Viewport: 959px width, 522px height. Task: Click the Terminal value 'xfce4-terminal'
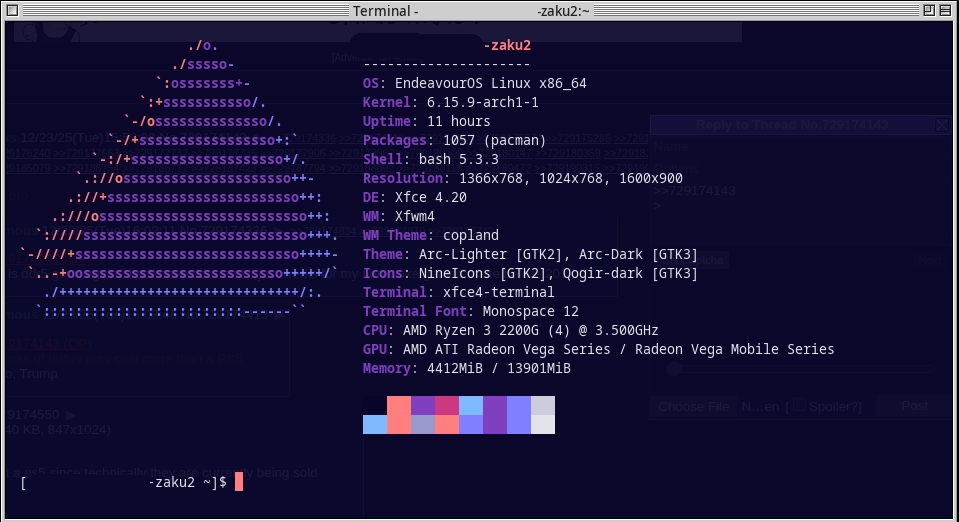click(498, 292)
